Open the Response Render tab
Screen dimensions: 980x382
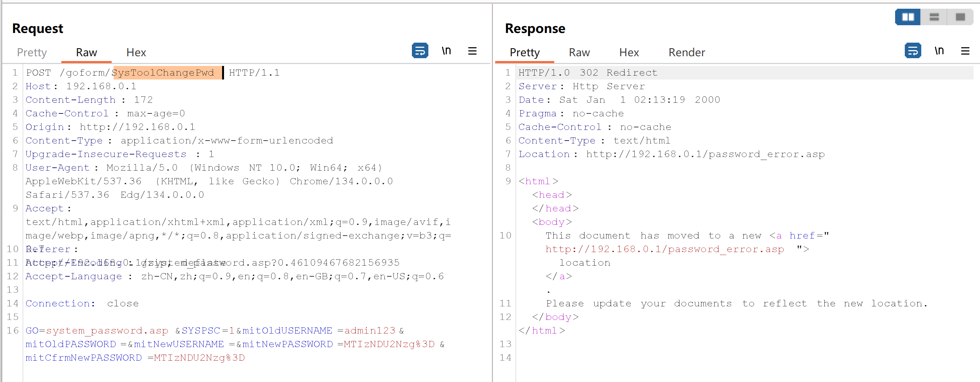tap(686, 53)
